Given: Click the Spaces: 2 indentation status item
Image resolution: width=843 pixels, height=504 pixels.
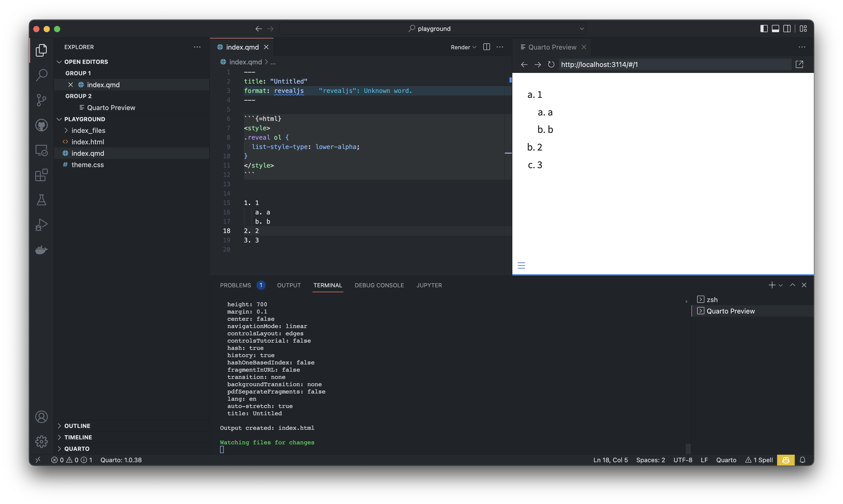Looking at the screenshot, I should click(650, 460).
